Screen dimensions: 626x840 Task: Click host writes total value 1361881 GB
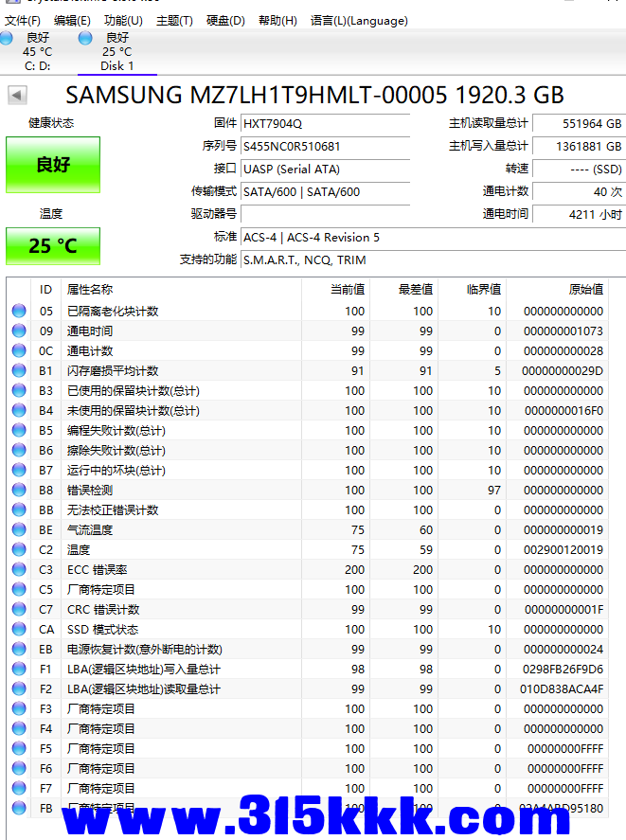(x=579, y=146)
